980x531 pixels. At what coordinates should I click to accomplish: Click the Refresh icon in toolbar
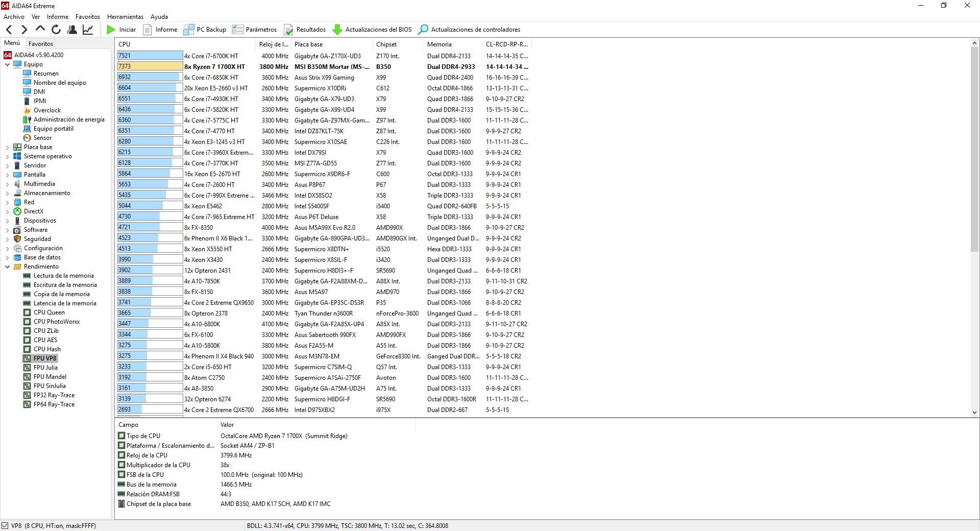tap(56, 30)
